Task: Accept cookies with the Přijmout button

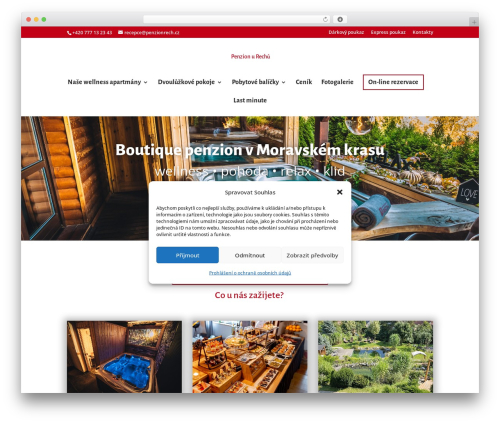Action: click(x=187, y=255)
